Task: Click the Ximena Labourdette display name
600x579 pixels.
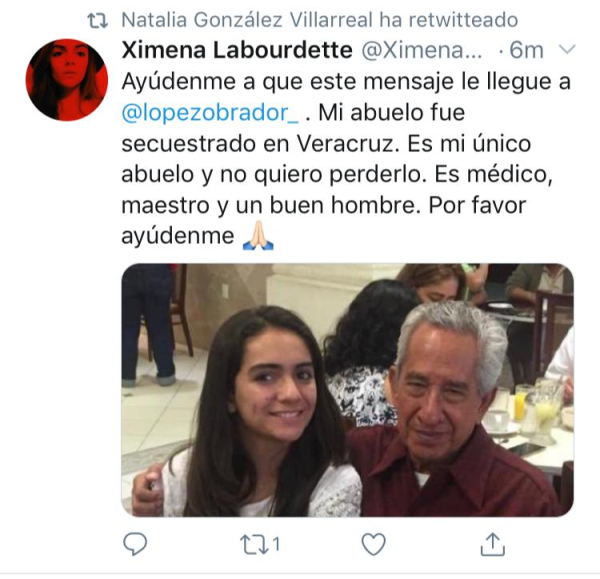Action: coord(237,50)
